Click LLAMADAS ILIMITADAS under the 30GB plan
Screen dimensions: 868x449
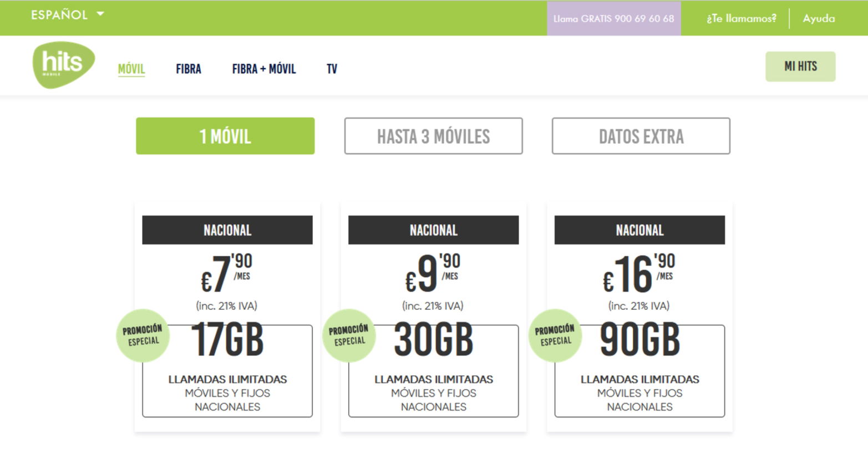[x=434, y=380]
